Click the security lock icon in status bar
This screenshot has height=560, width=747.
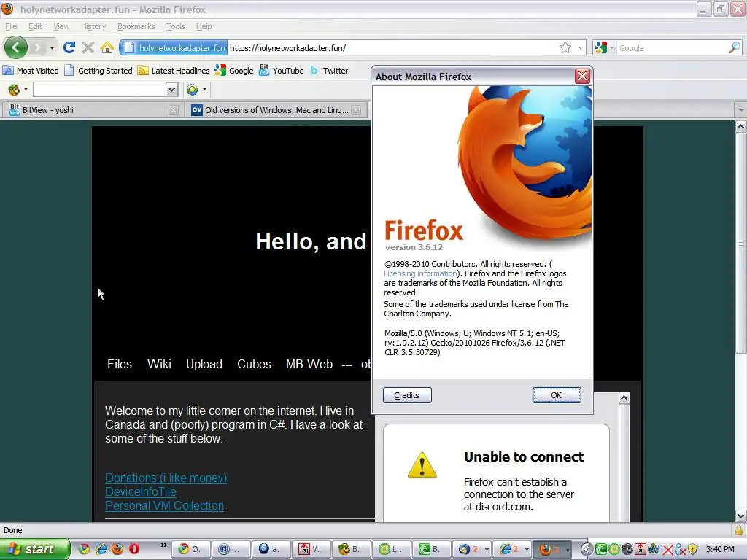(x=739, y=530)
